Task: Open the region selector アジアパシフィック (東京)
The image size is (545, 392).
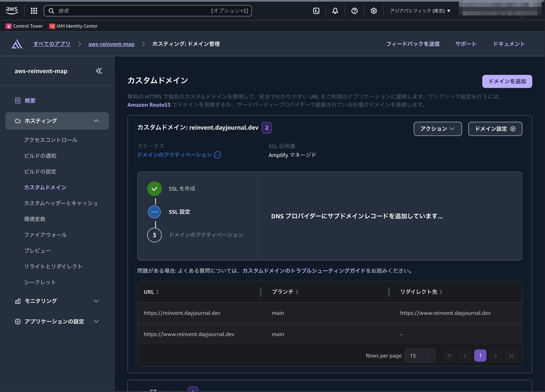Action: click(420, 11)
